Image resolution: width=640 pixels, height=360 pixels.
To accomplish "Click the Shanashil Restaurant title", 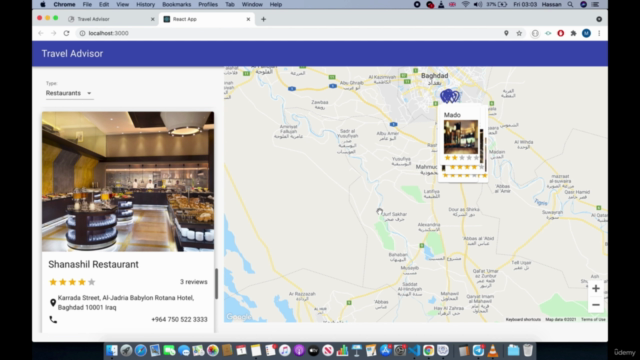I will tap(93, 264).
